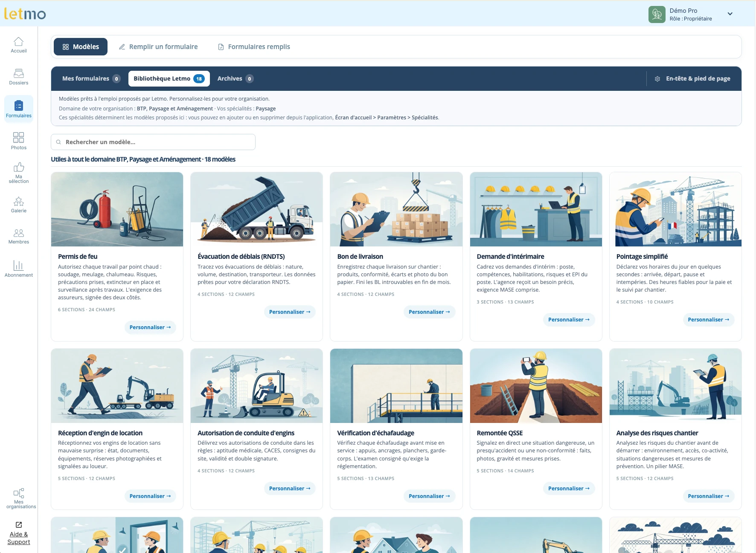
Task: Open the Permis de feu thumbnail image
Action: coord(117,209)
